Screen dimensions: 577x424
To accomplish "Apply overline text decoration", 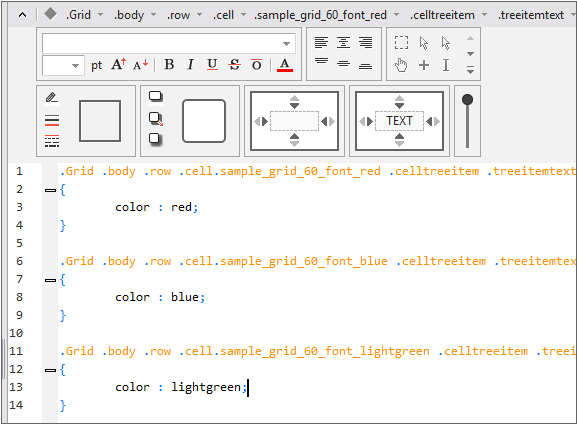I will [256, 65].
